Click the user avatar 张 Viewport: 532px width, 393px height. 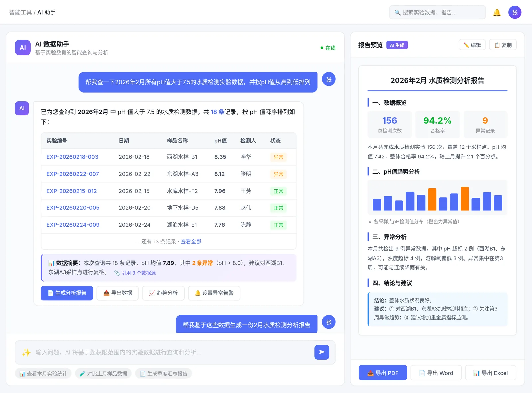point(515,12)
